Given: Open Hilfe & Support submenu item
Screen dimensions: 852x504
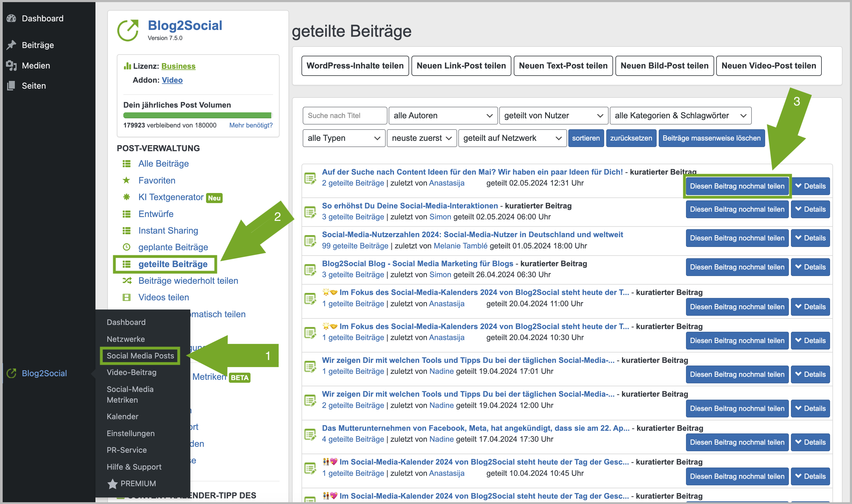Looking at the screenshot, I should 134,467.
